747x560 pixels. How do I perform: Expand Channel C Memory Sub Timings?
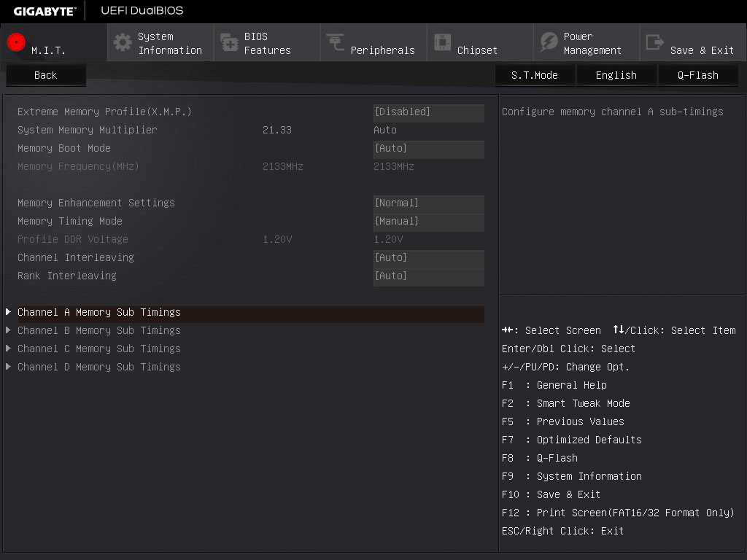click(x=99, y=349)
